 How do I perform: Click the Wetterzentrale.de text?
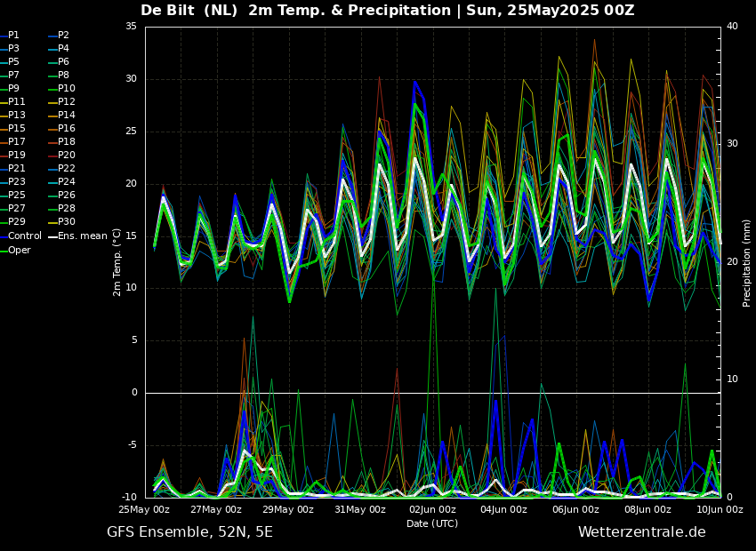[x=642, y=532]
